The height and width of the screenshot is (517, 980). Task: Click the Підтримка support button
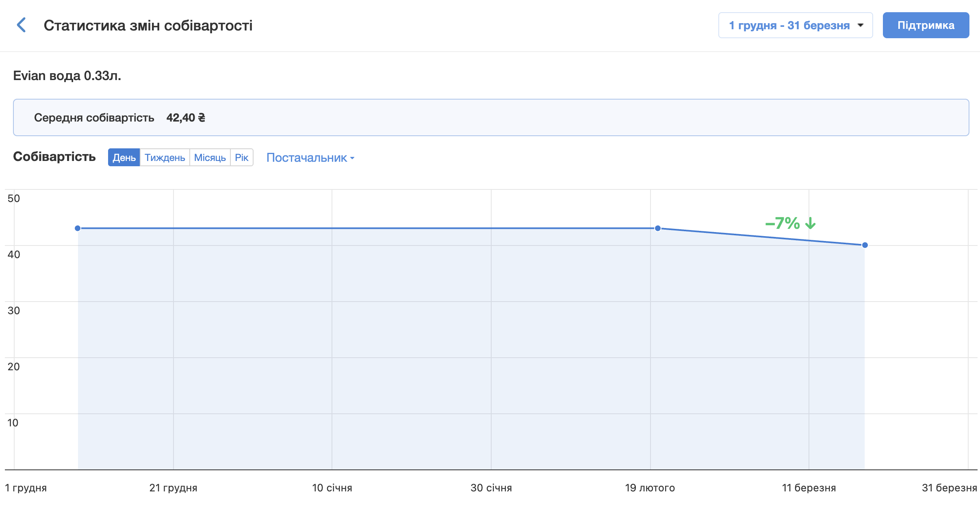click(x=926, y=25)
